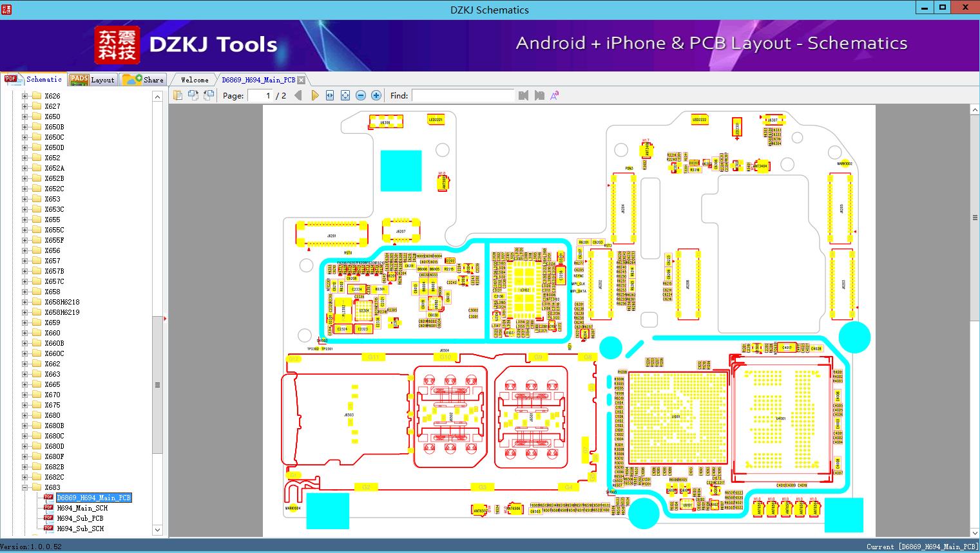This screenshot has height=553, width=980.
Task: Open the Welcome tab
Action: click(x=195, y=80)
